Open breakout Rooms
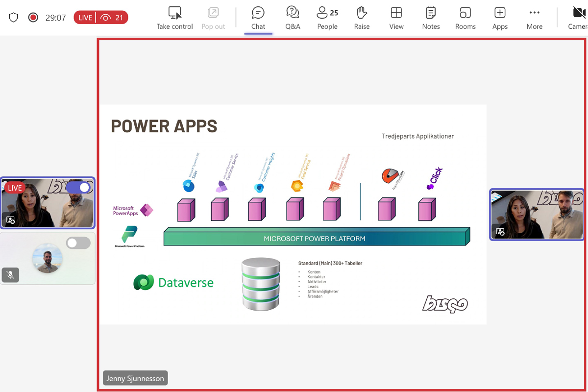The height and width of the screenshot is (392, 588). click(x=465, y=18)
